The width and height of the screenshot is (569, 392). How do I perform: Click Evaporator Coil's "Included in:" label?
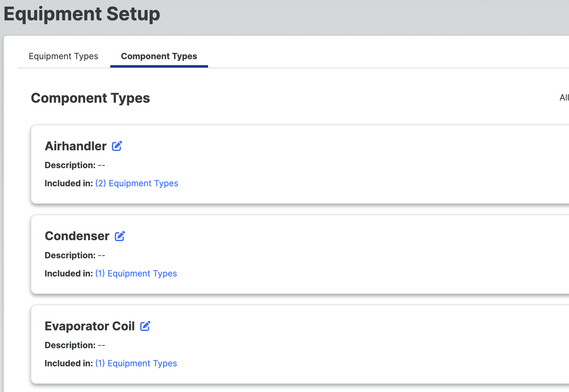click(69, 363)
